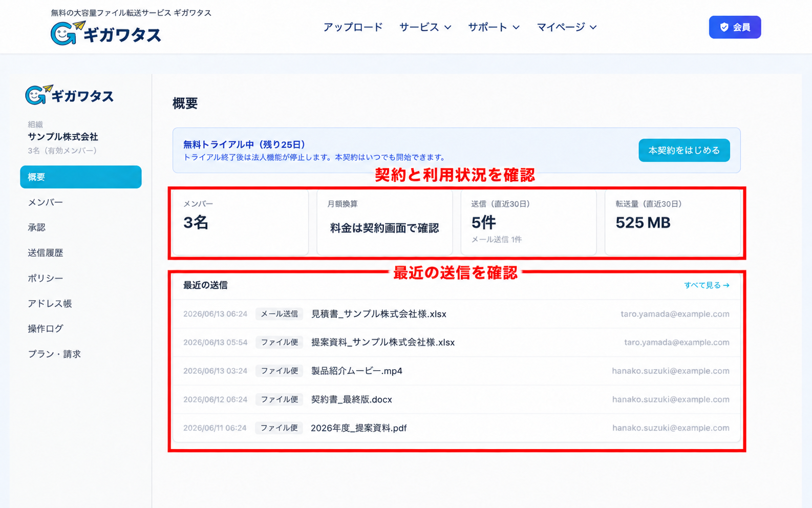The width and height of the screenshot is (812, 508).
Task: Click the ギガワタス logo in the top header
Action: tap(105, 33)
